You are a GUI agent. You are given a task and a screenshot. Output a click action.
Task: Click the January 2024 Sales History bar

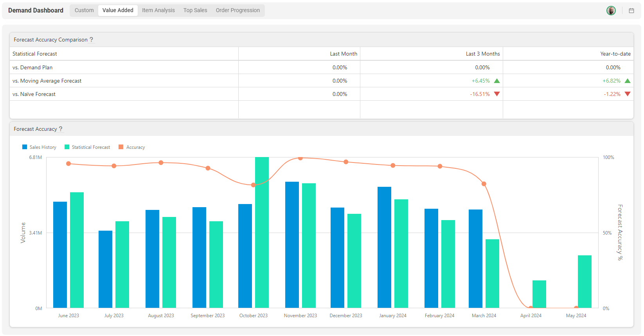click(384, 247)
